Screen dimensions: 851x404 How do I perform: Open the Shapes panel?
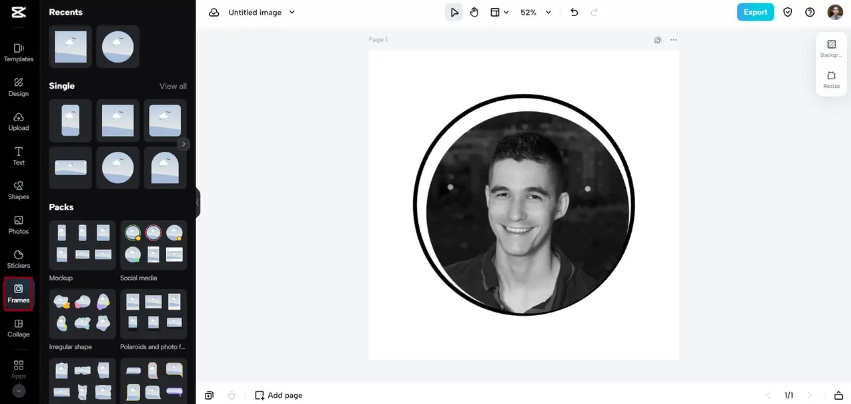18,190
